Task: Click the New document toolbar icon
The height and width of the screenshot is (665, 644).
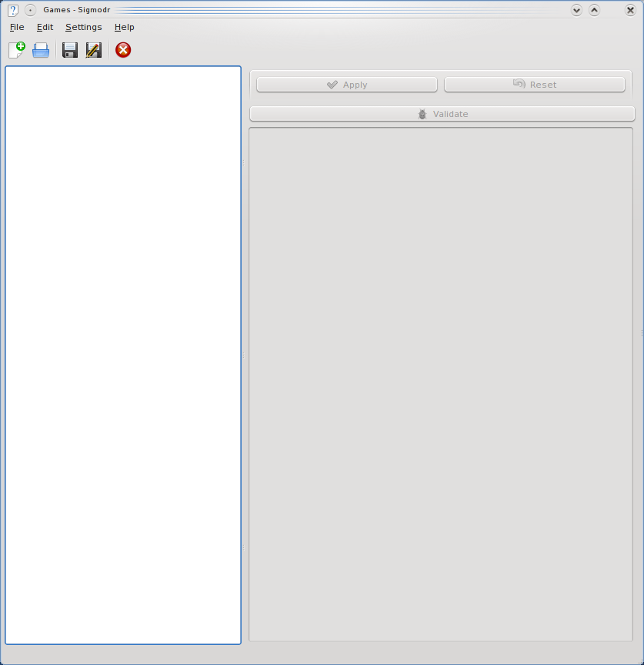Action: tap(17, 50)
